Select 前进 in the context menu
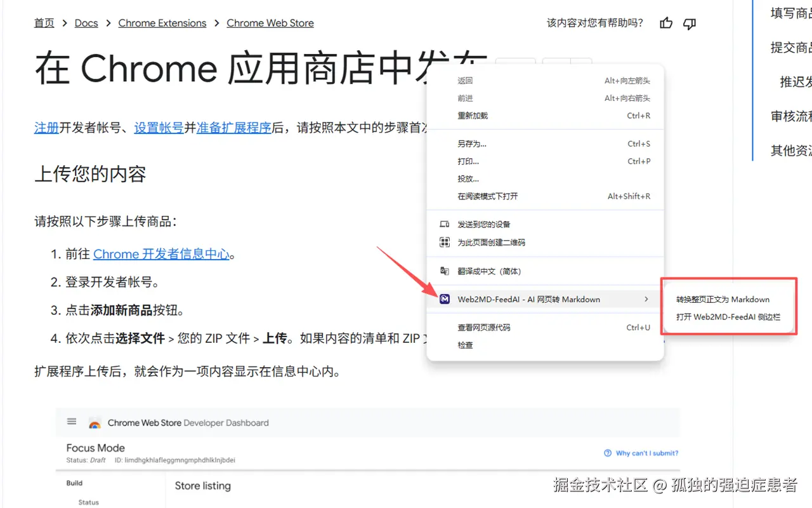The image size is (812, 508). [545, 98]
